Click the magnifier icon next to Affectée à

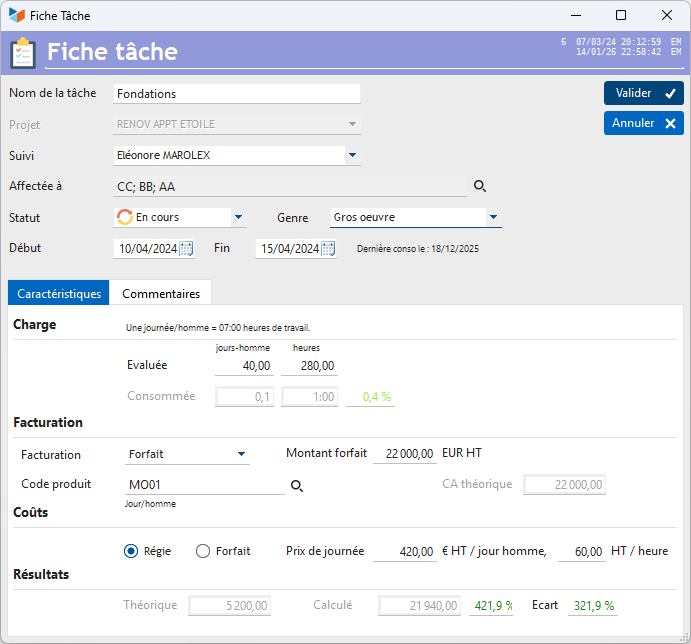point(480,186)
